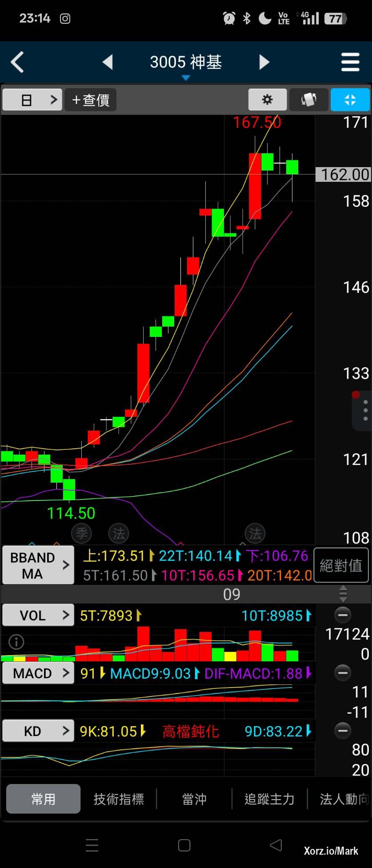This screenshot has width=372, height=868.
Task: Collapse the KD indicator panel
Action: 343,731
